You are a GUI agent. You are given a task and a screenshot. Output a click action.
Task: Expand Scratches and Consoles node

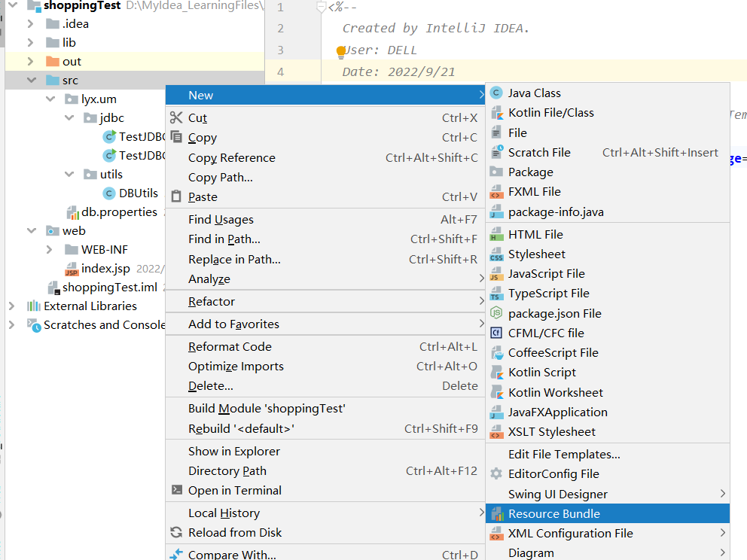pos(11,324)
